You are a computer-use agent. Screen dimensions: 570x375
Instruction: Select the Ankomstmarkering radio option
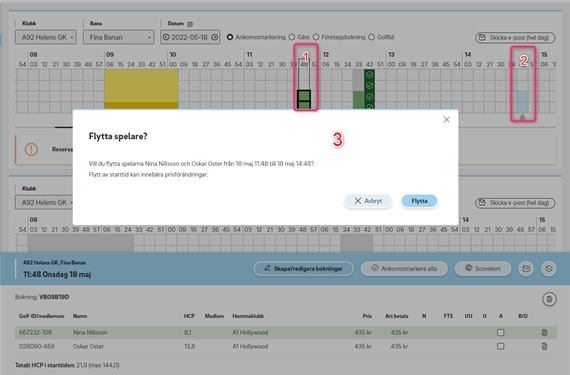pos(230,37)
